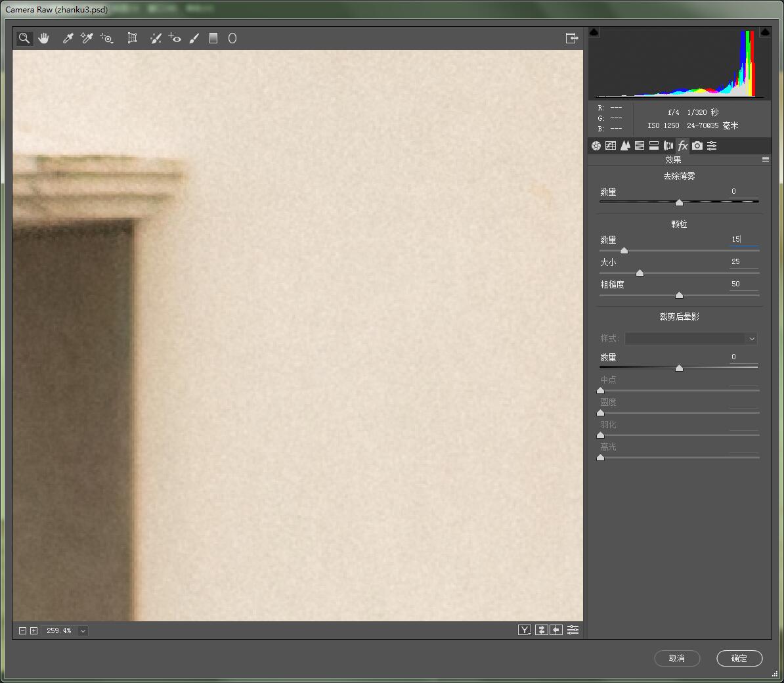
Task: Cycle before/after view with Y icon
Action: tap(524, 630)
